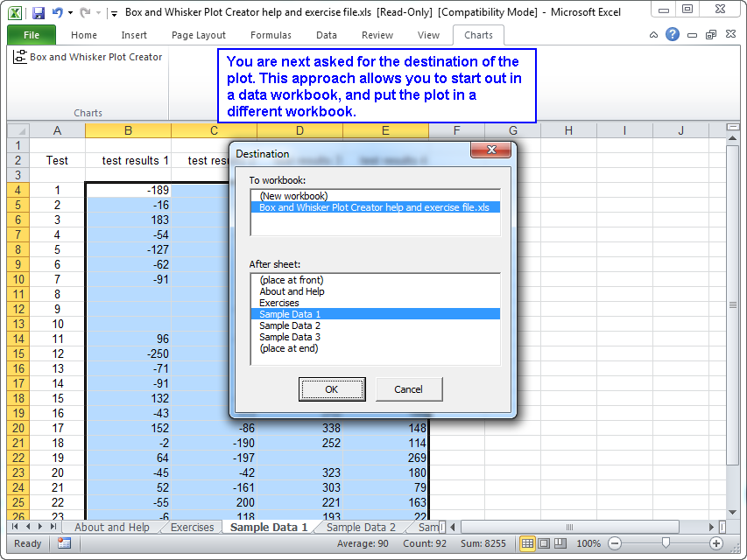Select (New workbook) in To workbook list

click(293, 196)
